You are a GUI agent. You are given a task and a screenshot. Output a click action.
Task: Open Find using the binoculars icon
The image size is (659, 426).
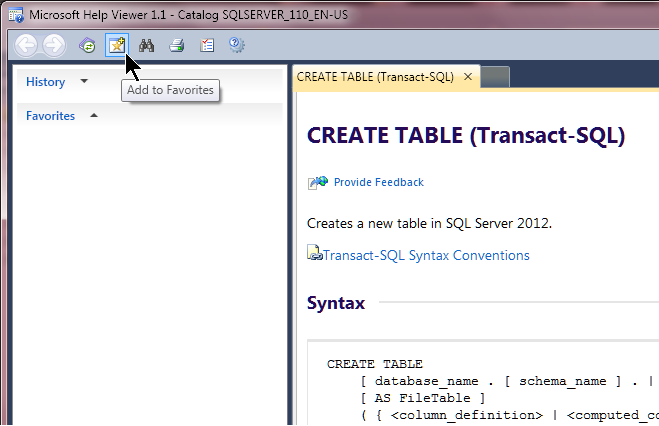pyautogui.click(x=147, y=45)
